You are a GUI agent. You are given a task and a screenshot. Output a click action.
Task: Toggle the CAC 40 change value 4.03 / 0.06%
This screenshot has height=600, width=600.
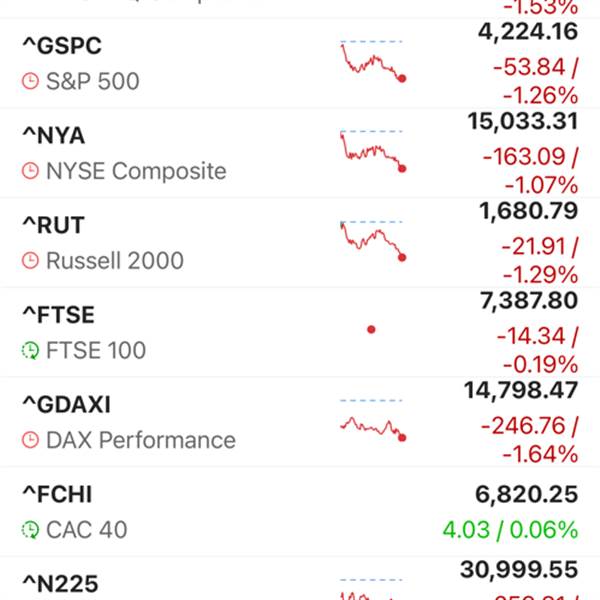pyautogui.click(x=510, y=530)
